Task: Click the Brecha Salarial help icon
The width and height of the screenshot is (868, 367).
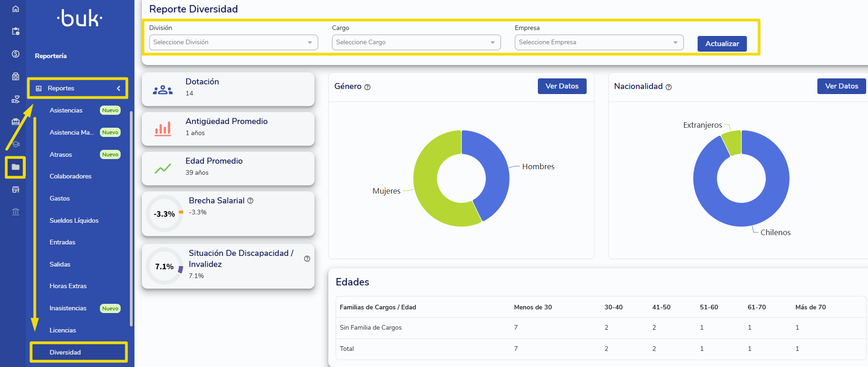Action: pyautogui.click(x=250, y=201)
